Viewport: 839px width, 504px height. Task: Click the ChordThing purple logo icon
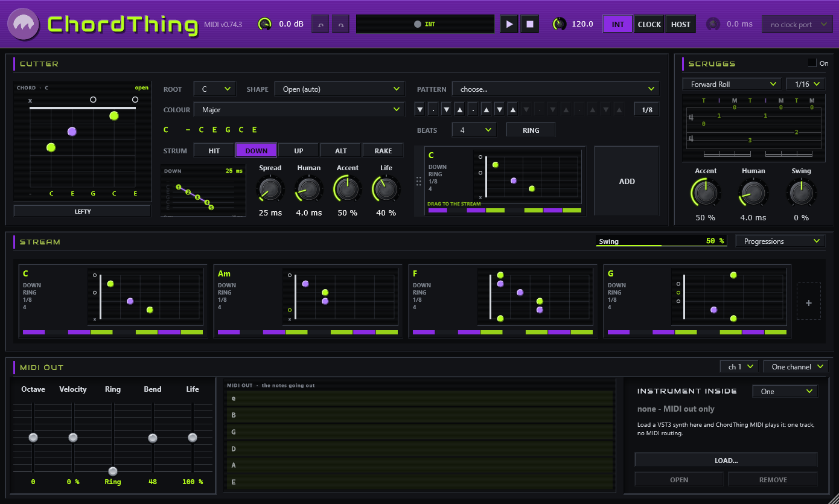click(24, 24)
